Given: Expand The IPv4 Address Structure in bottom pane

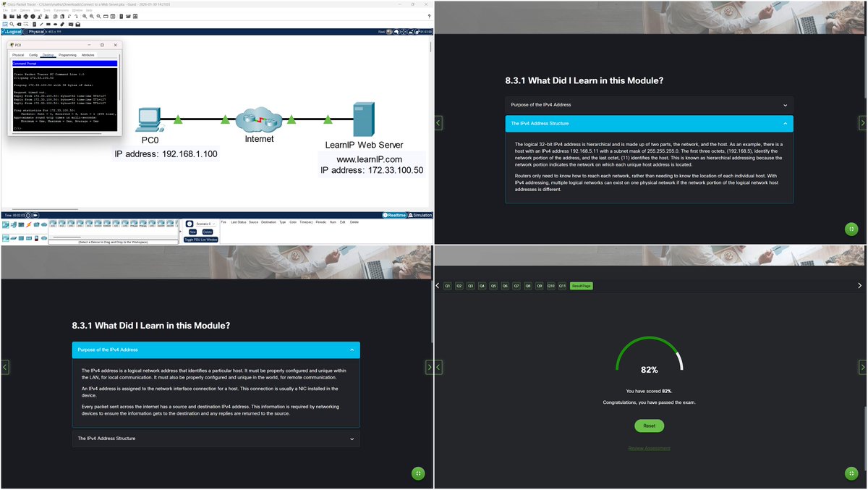Looking at the screenshot, I should pyautogui.click(x=216, y=439).
